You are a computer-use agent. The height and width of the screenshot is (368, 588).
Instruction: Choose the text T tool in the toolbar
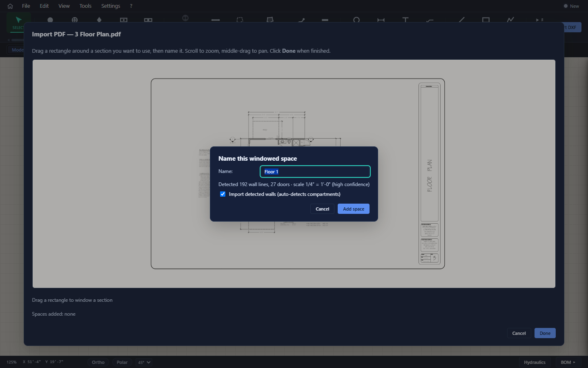point(405,20)
